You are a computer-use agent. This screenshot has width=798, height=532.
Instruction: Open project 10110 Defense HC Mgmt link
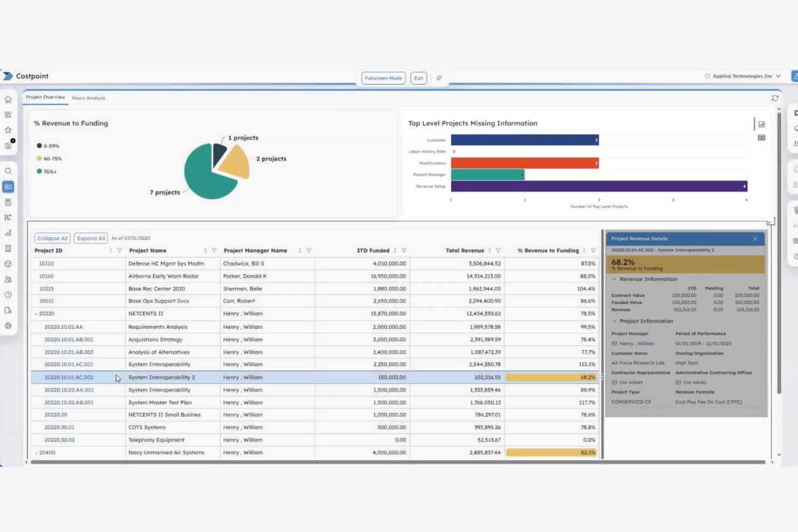point(46,263)
